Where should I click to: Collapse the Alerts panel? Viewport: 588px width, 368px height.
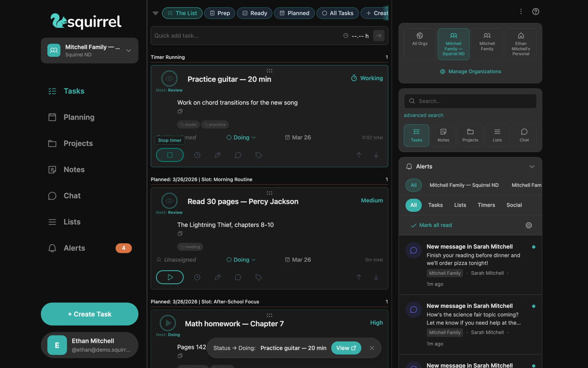point(532,167)
